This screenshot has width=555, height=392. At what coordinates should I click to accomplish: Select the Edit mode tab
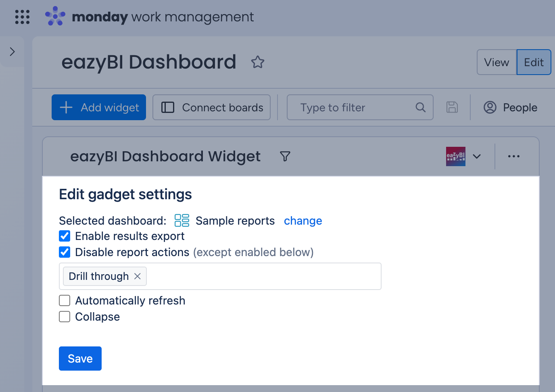[x=534, y=62]
